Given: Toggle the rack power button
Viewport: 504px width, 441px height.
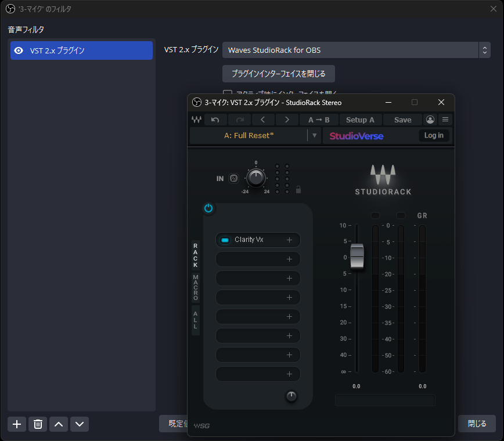Looking at the screenshot, I should pyautogui.click(x=208, y=208).
